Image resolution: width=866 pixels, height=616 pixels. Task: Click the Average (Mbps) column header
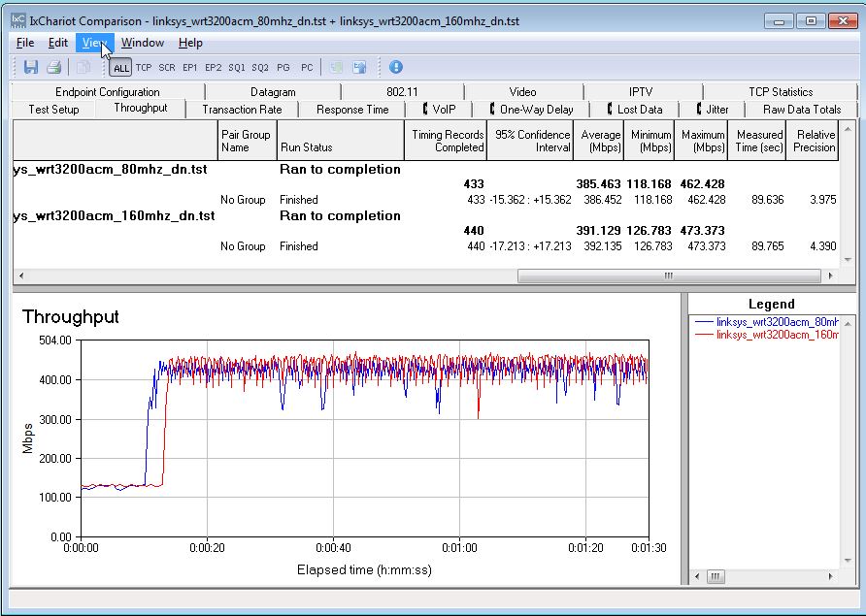599,141
